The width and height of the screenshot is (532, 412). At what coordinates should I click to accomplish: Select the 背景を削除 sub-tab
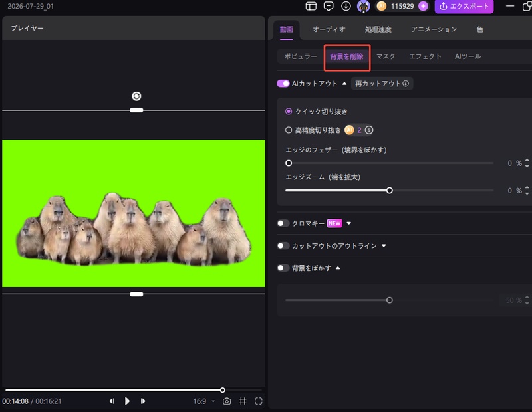pos(346,56)
